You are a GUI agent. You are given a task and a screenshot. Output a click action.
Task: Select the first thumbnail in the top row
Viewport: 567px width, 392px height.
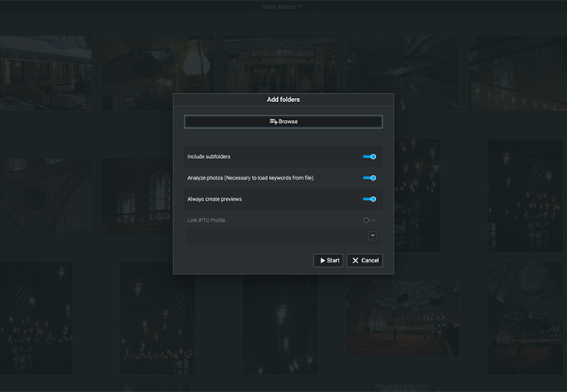pos(45,73)
